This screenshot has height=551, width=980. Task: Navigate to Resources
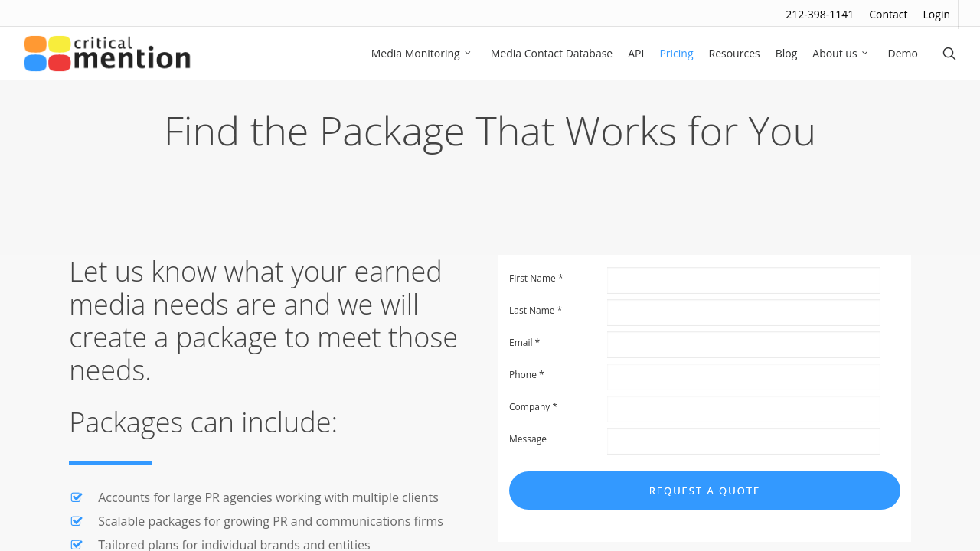coord(734,54)
